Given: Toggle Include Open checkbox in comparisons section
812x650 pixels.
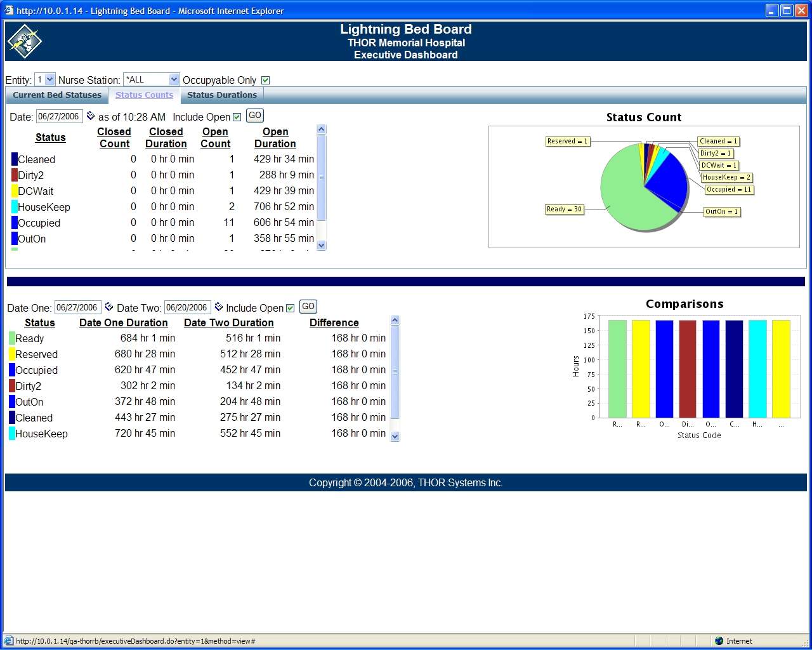Looking at the screenshot, I should tap(291, 308).
